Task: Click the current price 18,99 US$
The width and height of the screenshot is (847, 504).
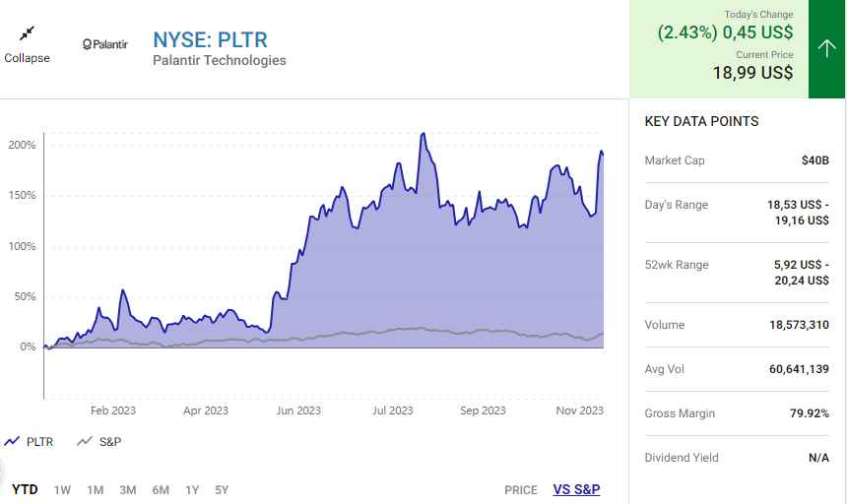Action: pyautogui.click(x=752, y=72)
